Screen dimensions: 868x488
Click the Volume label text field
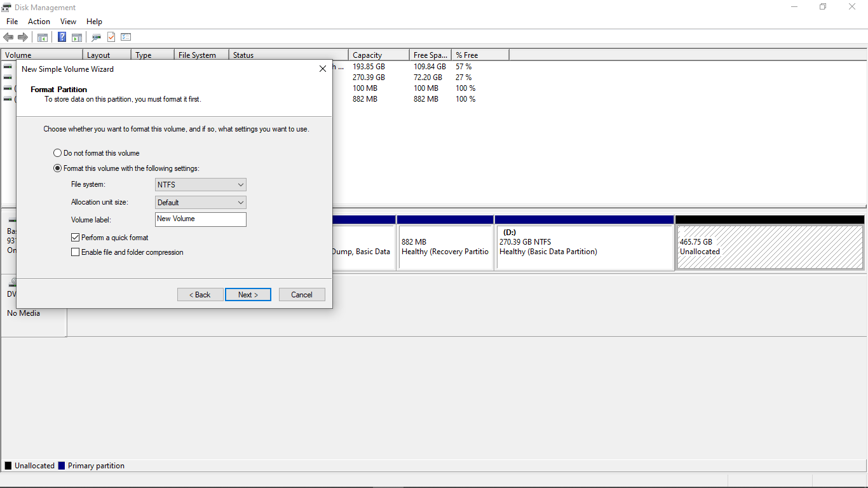(201, 219)
